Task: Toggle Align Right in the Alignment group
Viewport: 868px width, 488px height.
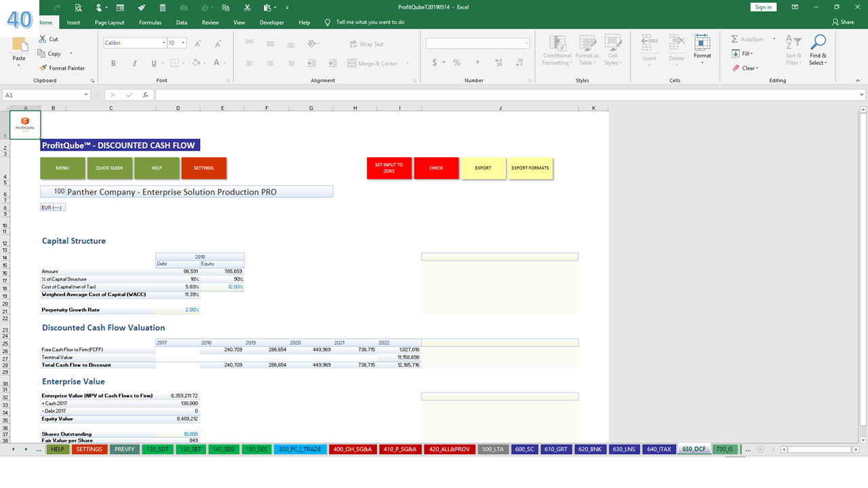Action: coord(291,63)
